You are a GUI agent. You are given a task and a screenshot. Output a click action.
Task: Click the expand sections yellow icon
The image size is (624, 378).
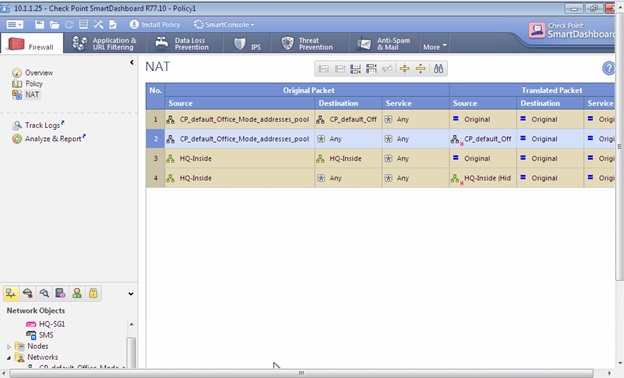coord(421,69)
